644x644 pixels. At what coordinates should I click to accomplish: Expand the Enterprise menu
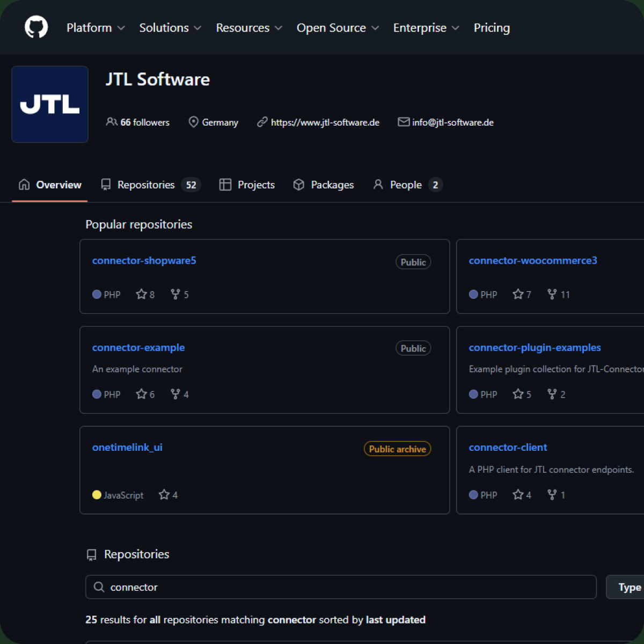[x=426, y=28]
